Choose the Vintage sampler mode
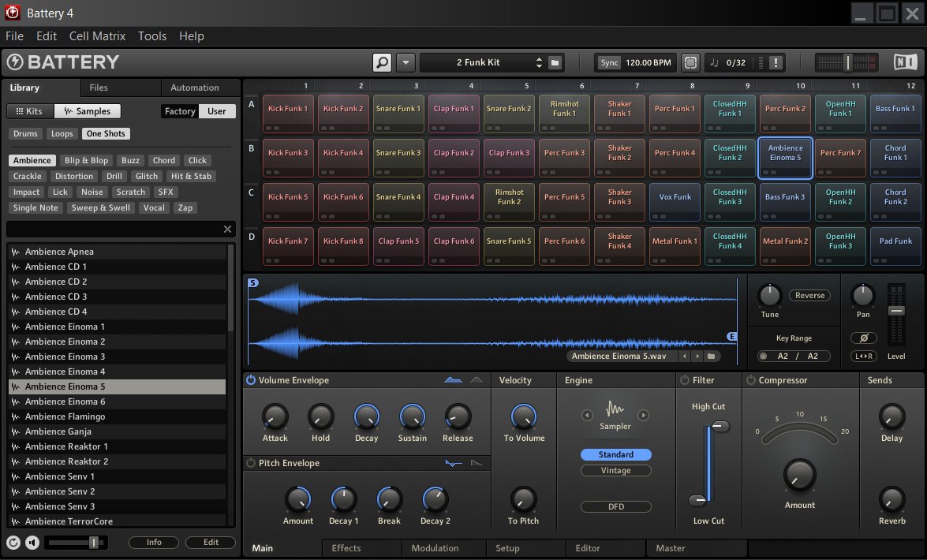Screen dimensions: 927x560 click(615, 471)
